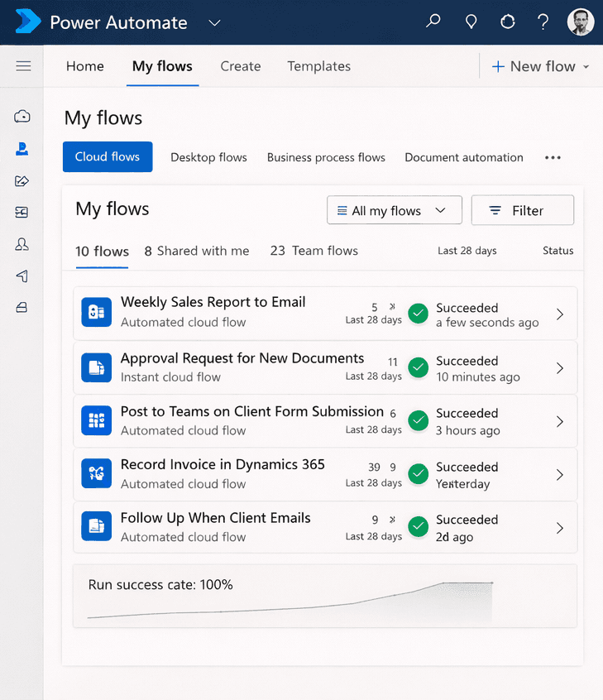Show the 10 flows list tab
Screen dimensions: 603x700
[103, 252]
